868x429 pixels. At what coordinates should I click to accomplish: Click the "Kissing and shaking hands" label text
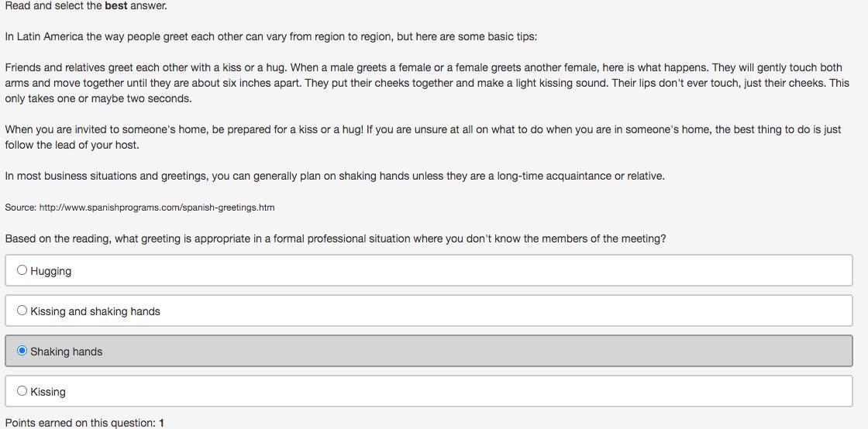pos(95,311)
